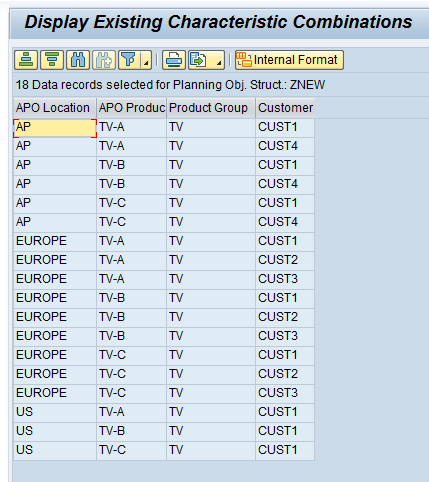Viewport: 429px width, 482px height.
Task: Select first EUROPE cell in location column
Action: pos(55,241)
